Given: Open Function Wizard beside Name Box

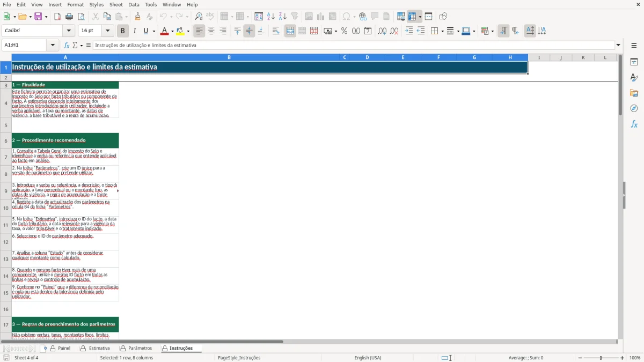Looking at the screenshot, I should coord(67,46).
